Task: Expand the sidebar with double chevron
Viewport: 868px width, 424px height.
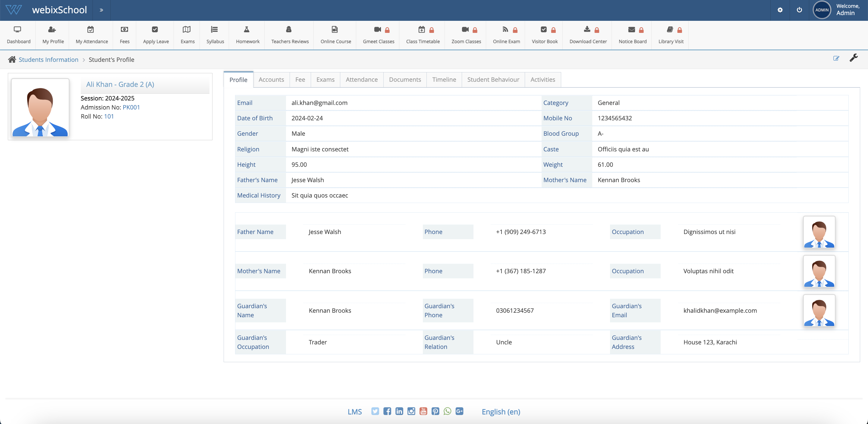Action: (x=101, y=10)
